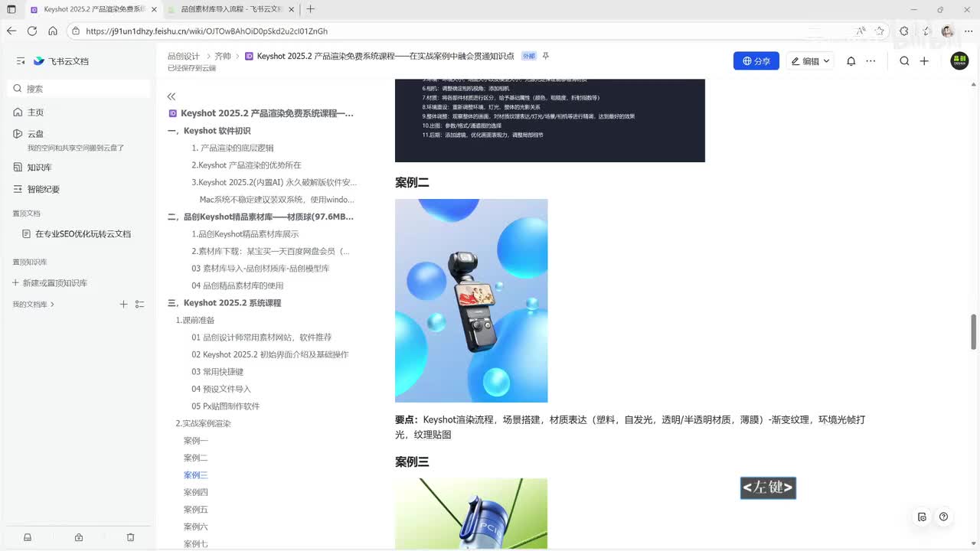Close the 品创素材库导入流程 browser tab
This screenshot has width=980, height=551.
click(x=291, y=10)
